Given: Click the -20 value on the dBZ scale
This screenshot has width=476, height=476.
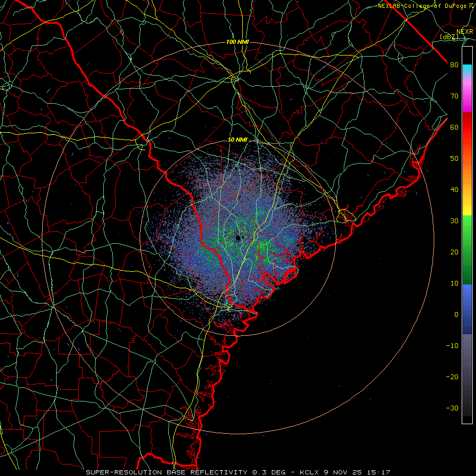Looking at the screenshot, I should (x=452, y=377).
